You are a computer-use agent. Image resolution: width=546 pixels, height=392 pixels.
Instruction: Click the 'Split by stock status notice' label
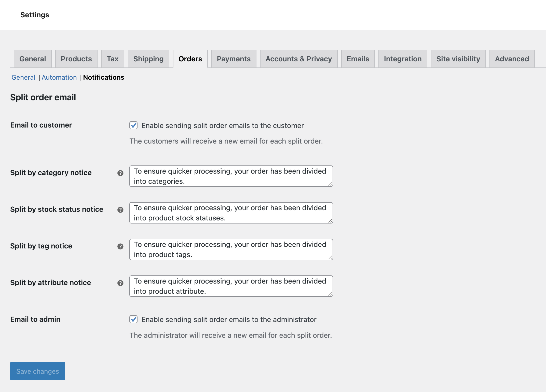tap(57, 209)
